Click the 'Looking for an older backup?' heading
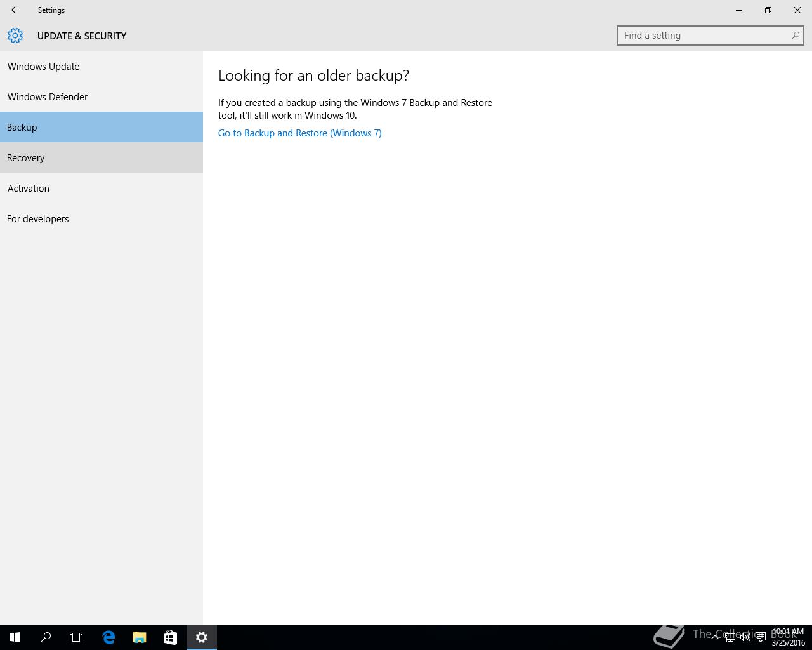 click(x=313, y=75)
